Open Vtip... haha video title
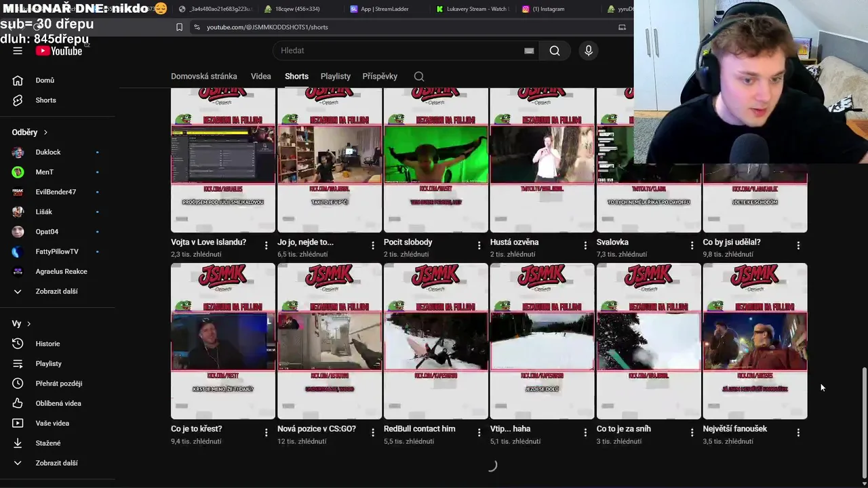868x488 pixels. tap(510, 429)
